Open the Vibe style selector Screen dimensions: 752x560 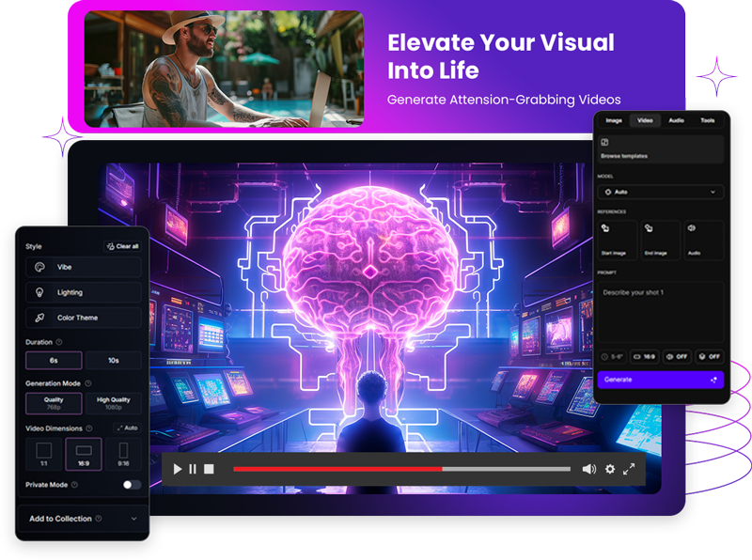tap(84, 268)
